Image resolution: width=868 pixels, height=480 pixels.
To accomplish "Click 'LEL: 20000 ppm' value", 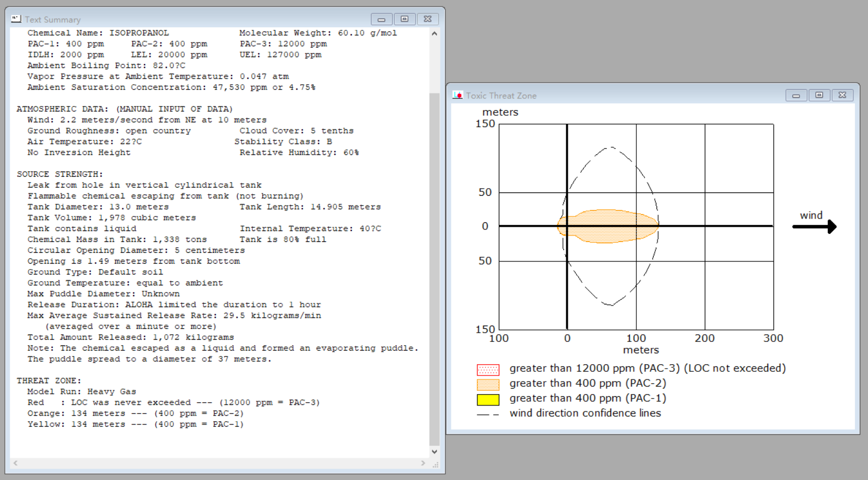I will pyautogui.click(x=169, y=55).
